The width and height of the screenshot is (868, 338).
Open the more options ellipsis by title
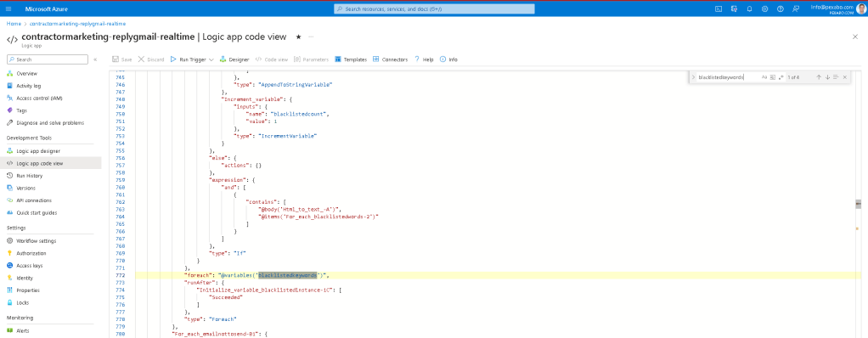[x=311, y=37]
